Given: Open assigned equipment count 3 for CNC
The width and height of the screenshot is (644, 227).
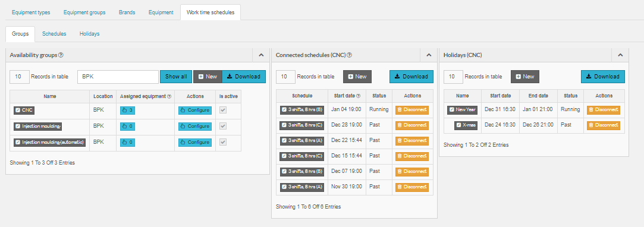Looking at the screenshot, I should click(128, 111).
